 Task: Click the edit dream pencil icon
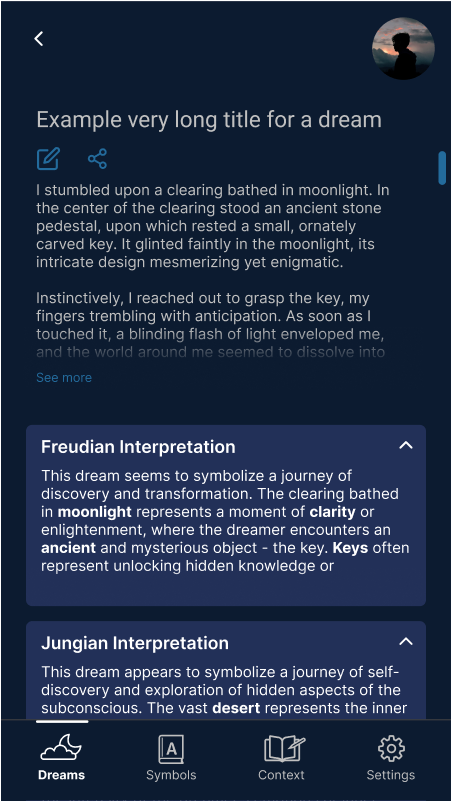tap(49, 159)
